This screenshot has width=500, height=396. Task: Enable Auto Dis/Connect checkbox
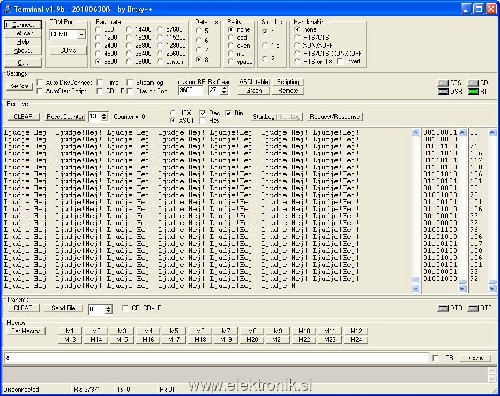click(x=40, y=82)
